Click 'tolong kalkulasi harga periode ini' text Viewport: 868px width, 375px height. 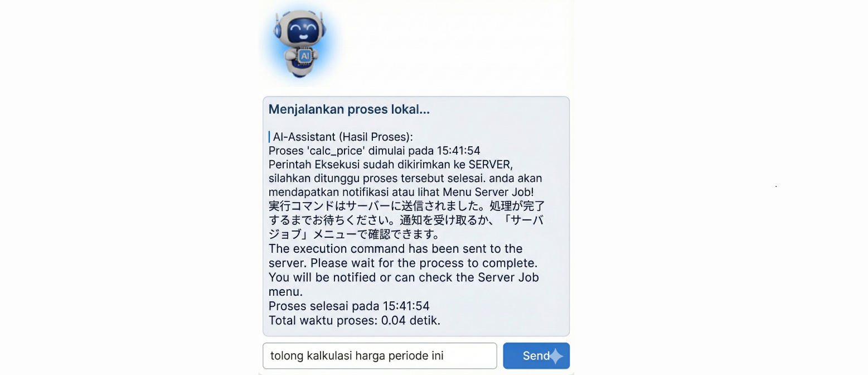point(357,355)
